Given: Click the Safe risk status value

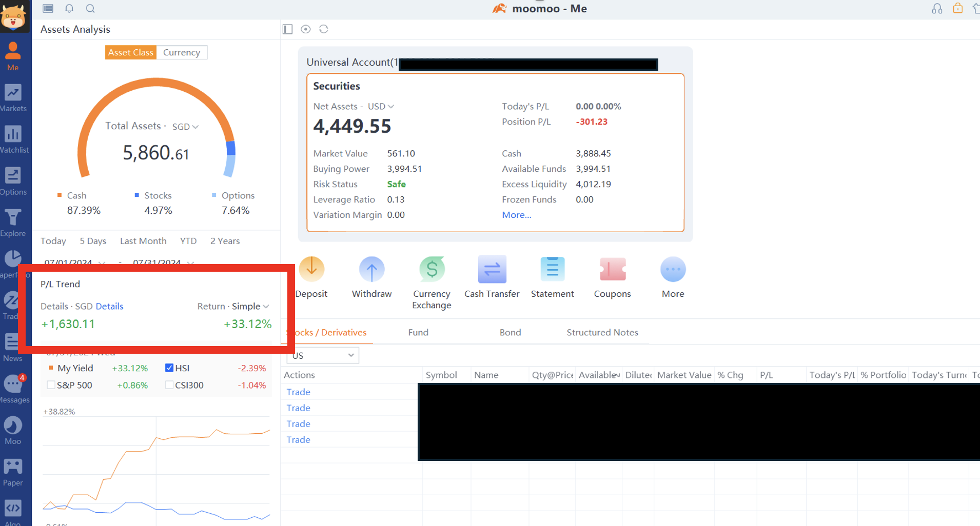Looking at the screenshot, I should tap(396, 185).
